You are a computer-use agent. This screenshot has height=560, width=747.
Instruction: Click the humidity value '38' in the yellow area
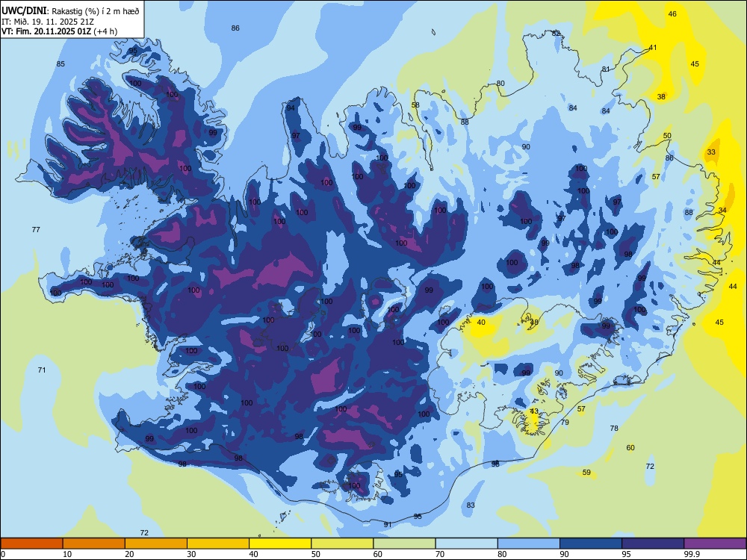coord(661,96)
